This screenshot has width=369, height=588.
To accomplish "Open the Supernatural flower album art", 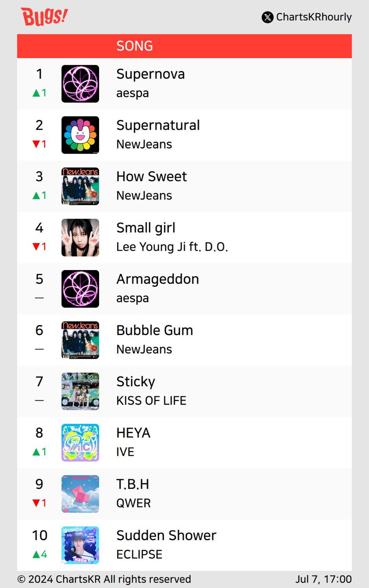I will [80, 135].
